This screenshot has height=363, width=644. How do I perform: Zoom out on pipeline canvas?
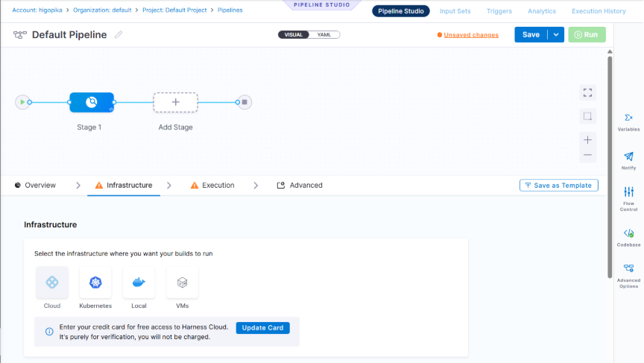[x=588, y=155]
